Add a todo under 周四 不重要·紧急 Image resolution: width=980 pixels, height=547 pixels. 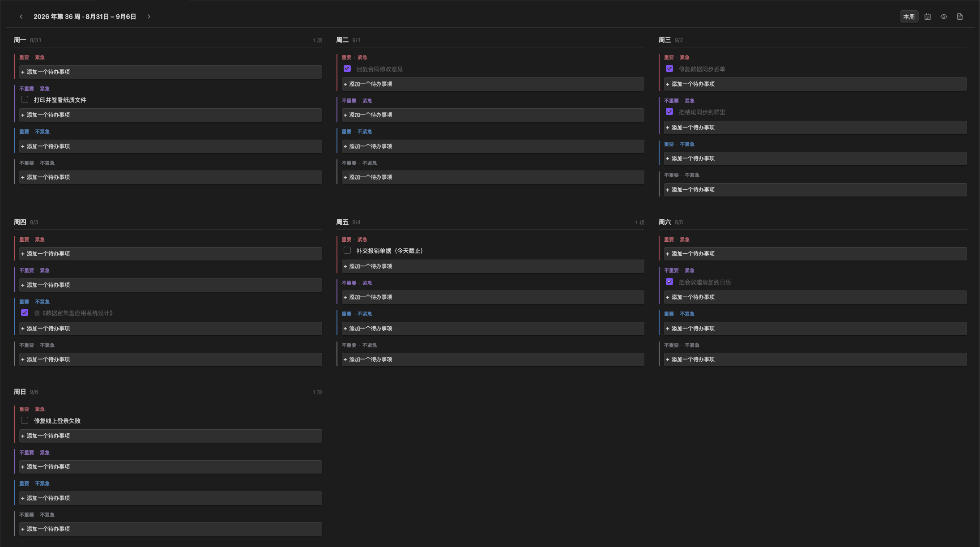pyautogui.click(x=170, y=285)
